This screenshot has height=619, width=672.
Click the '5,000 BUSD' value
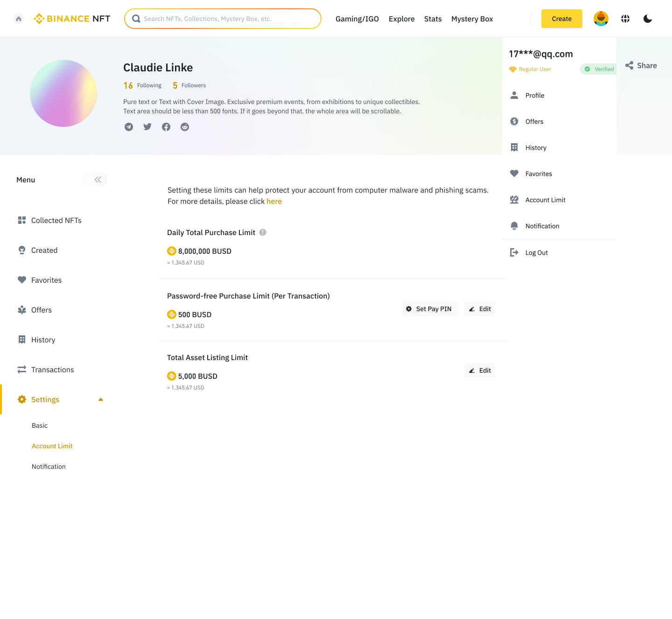click(198, 376)
